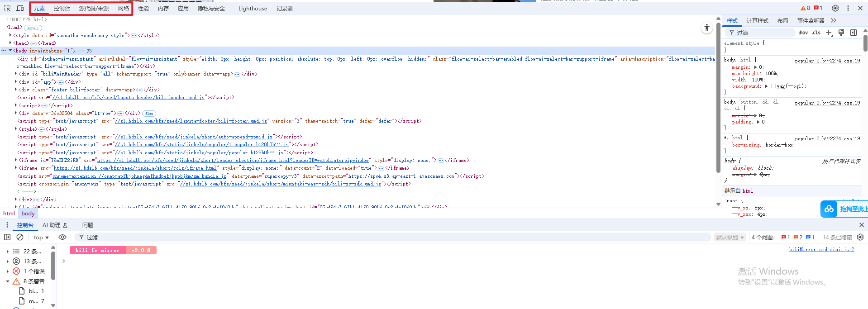Switch to the 计算样式 tab

758,20
